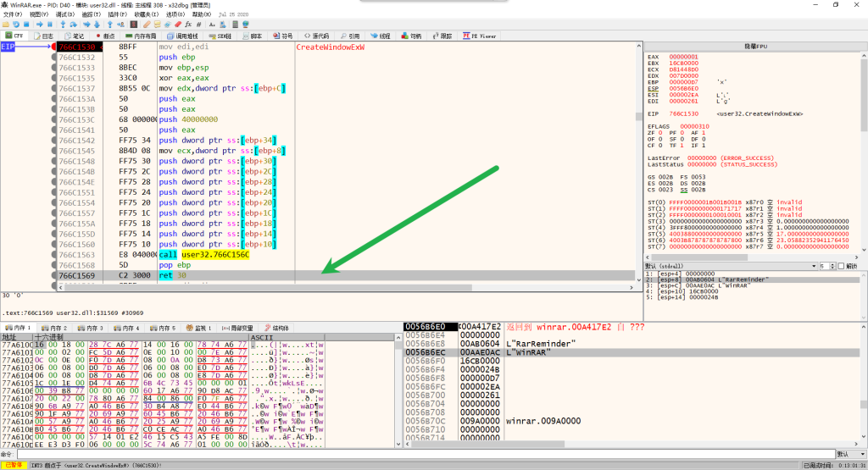
Task: Toggle the 解锁 checkbox in the arguments panel
Action: (843, 266)
